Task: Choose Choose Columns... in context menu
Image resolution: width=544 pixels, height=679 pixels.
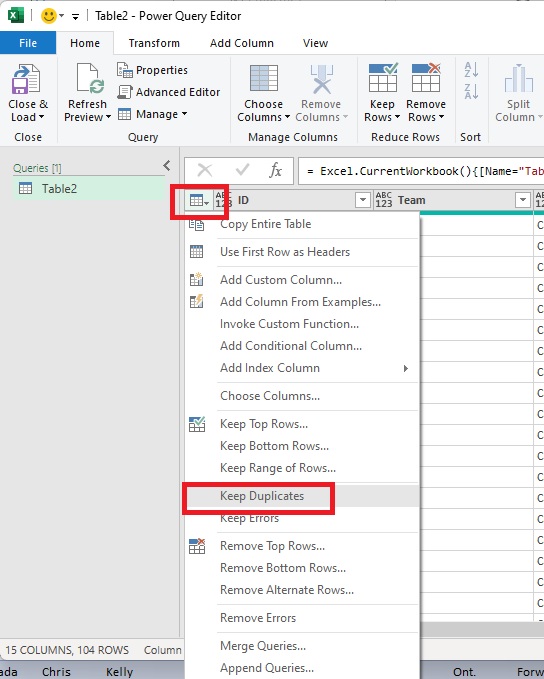Action: [302, 396]
